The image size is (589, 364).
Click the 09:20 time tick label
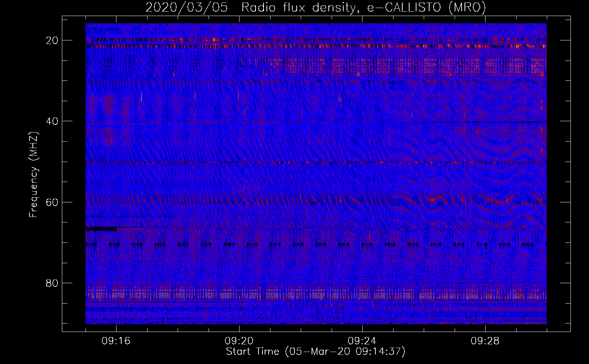239,341
